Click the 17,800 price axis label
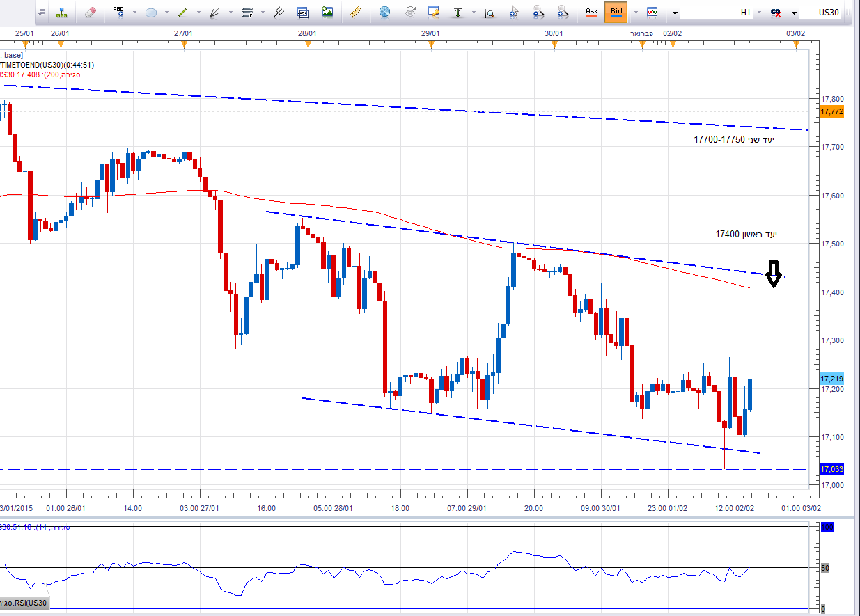 (x=833, y=99)
